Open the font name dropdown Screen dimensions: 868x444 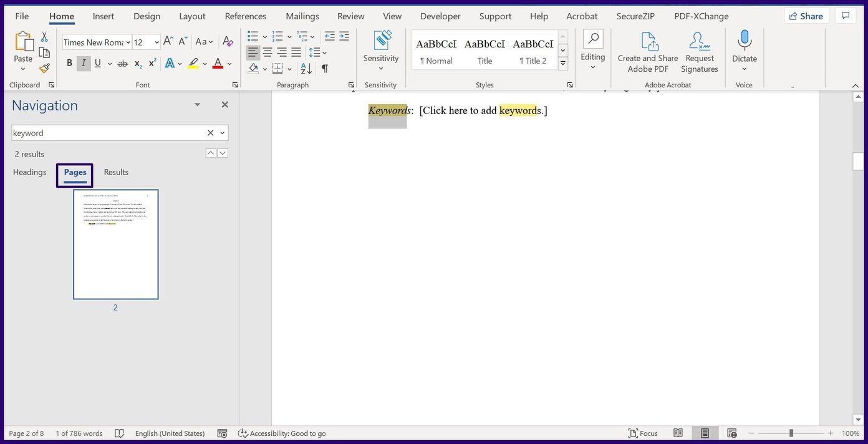pyautogui.click(x=128, y=42)
